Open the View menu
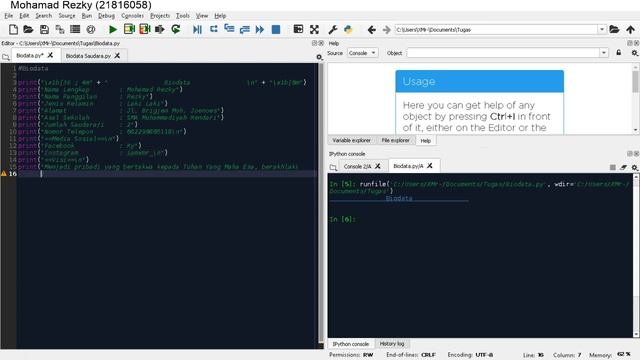Viewport: 640px width, 360px height. pyautogui.click(x=202, y=16)
